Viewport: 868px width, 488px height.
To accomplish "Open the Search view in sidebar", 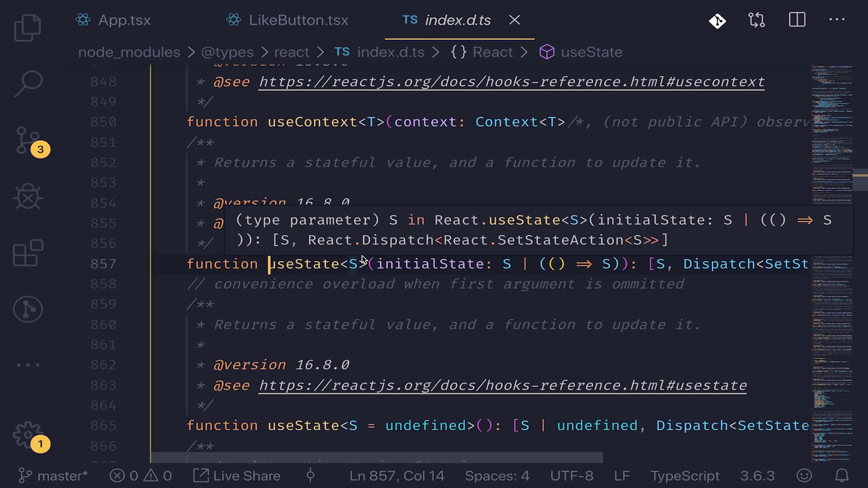I will [28, 83].
